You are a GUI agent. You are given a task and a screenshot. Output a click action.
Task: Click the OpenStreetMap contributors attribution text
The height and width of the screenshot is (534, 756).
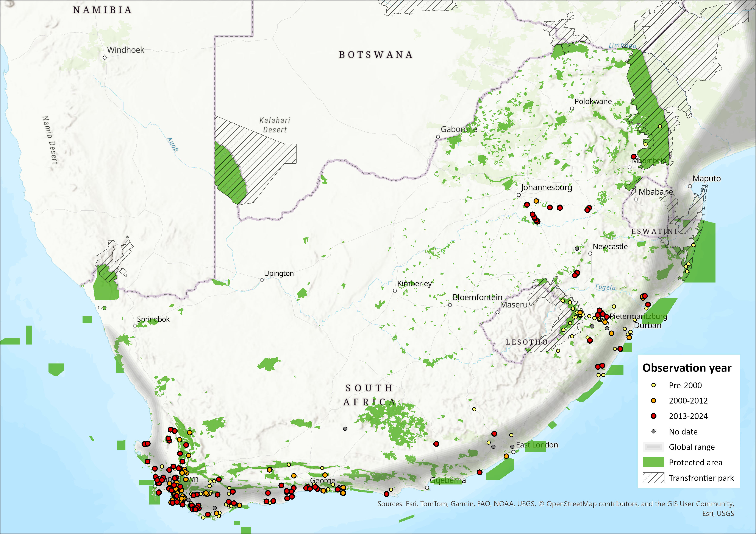(x=593, y=504)
